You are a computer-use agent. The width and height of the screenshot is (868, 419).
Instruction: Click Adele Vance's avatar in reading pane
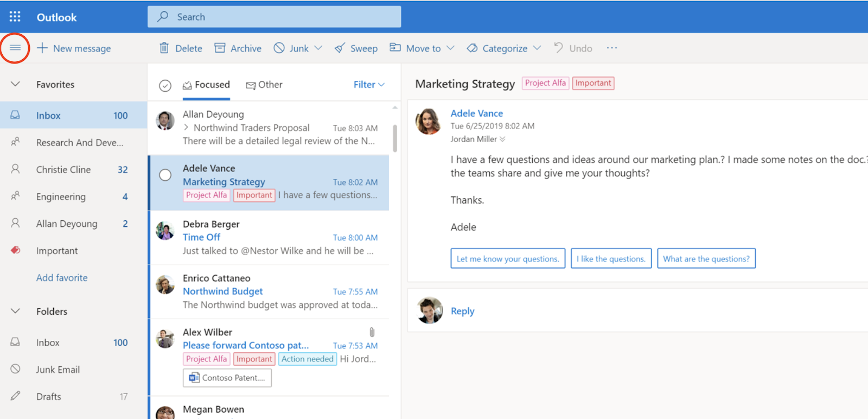click(429, 121)
